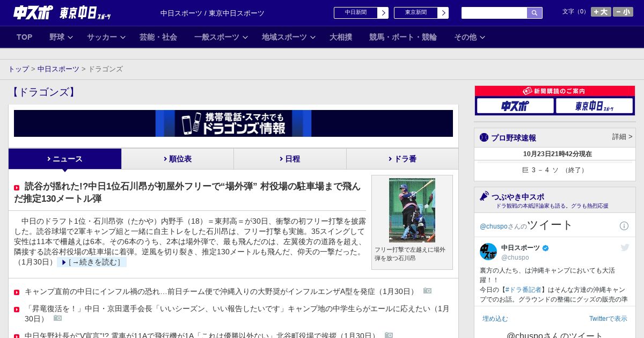Expand the サッカー navigation dropdown

coord(106,37)
